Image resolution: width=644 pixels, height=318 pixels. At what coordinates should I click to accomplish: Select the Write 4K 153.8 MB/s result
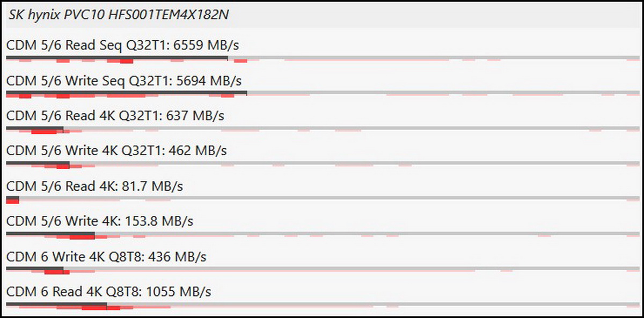(100, 221)
